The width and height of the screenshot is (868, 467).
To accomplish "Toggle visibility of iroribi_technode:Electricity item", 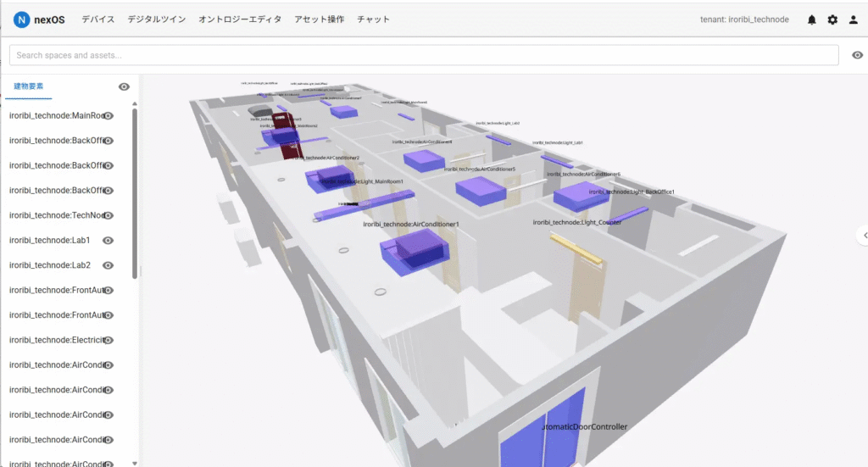I will [x=108, y=340].
